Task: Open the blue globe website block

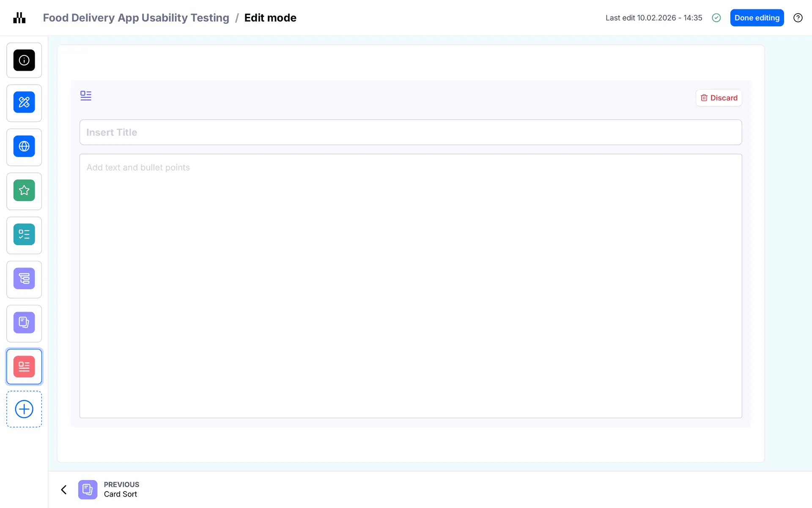Action: tap(24, 146)
